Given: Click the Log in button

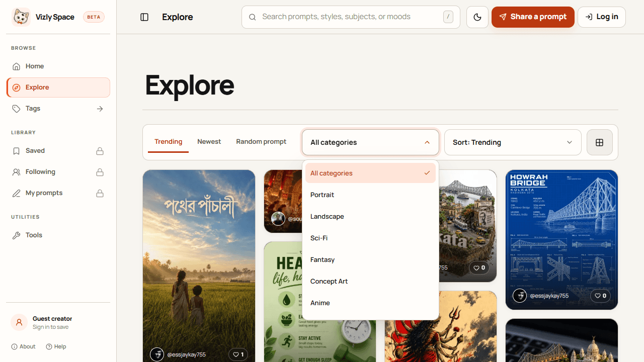Looking at the screenshot, I should (602, 17).
